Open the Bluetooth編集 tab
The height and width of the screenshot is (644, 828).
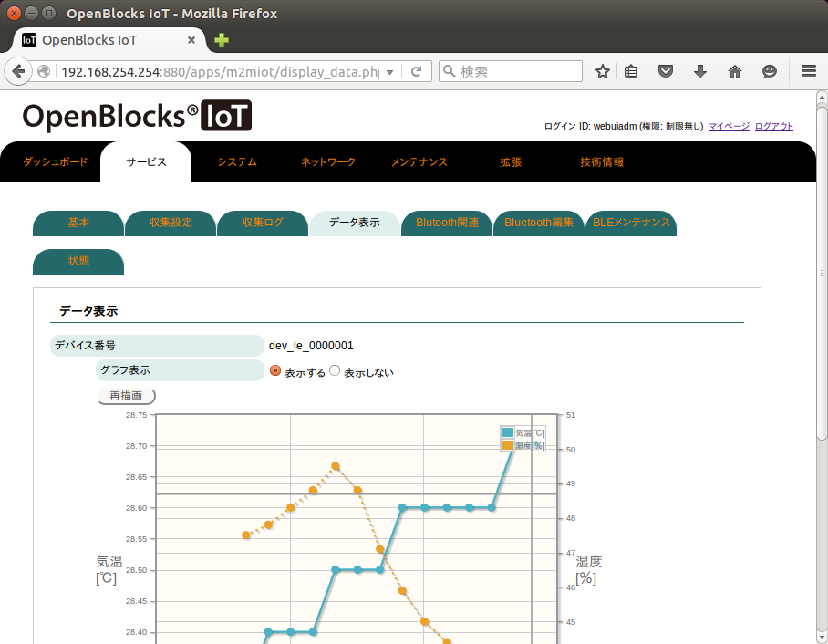pos(539,223)
